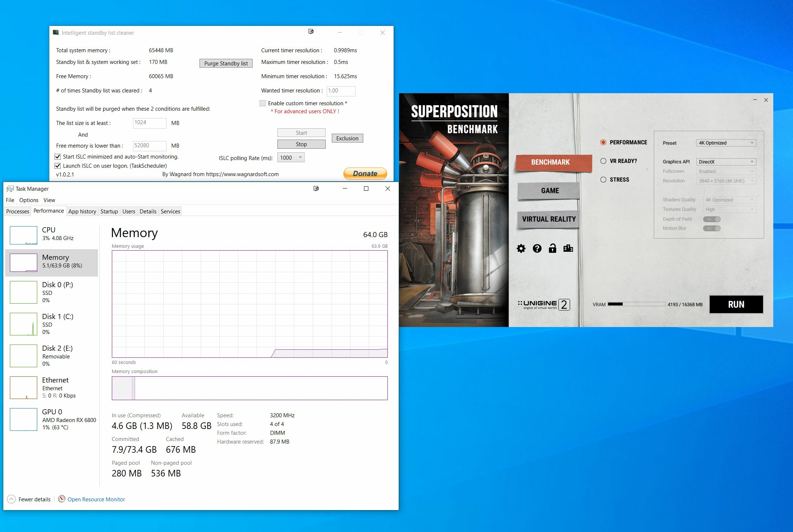The image size is (793, 532).
Task: Open the Resolution 3840 x 2160 dropdown
Action: point(726,181)
